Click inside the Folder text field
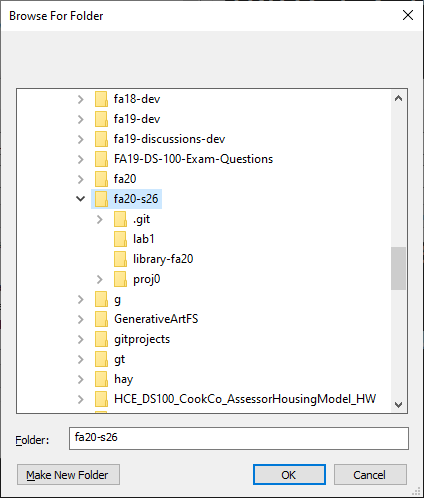This screenshot has width=424, height=498. 239,438
